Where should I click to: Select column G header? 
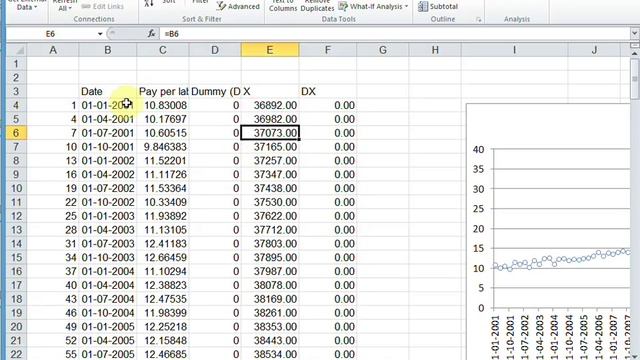[382, 50]
